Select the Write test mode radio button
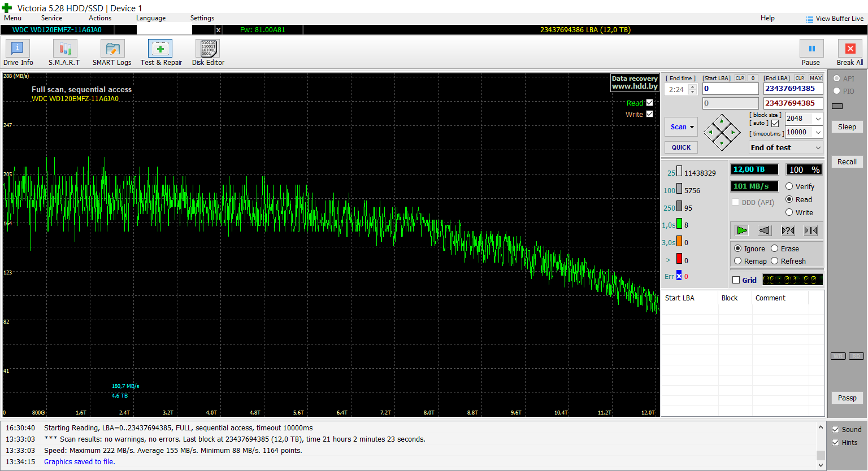868x471 pixels. [789, 212]
